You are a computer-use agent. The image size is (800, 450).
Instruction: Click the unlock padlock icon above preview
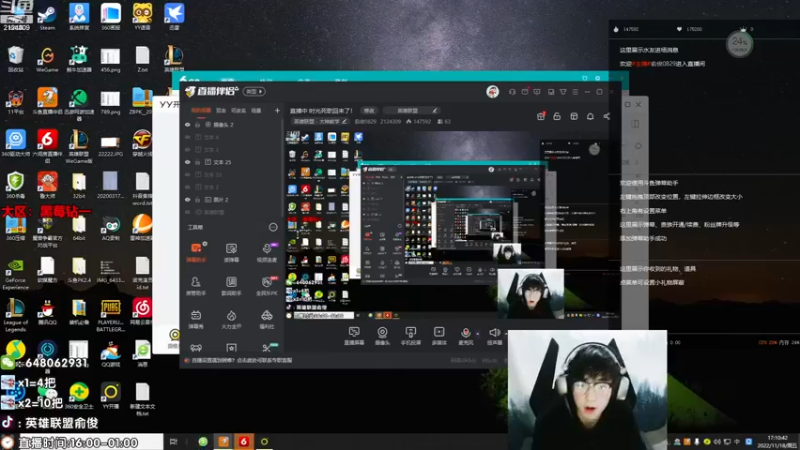(557, 116)
